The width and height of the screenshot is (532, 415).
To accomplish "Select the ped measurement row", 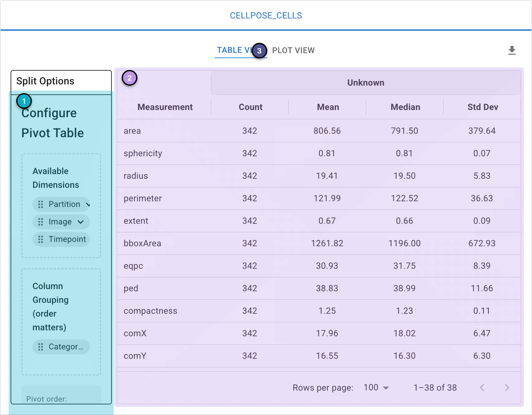I will click(x=319, y=288).
